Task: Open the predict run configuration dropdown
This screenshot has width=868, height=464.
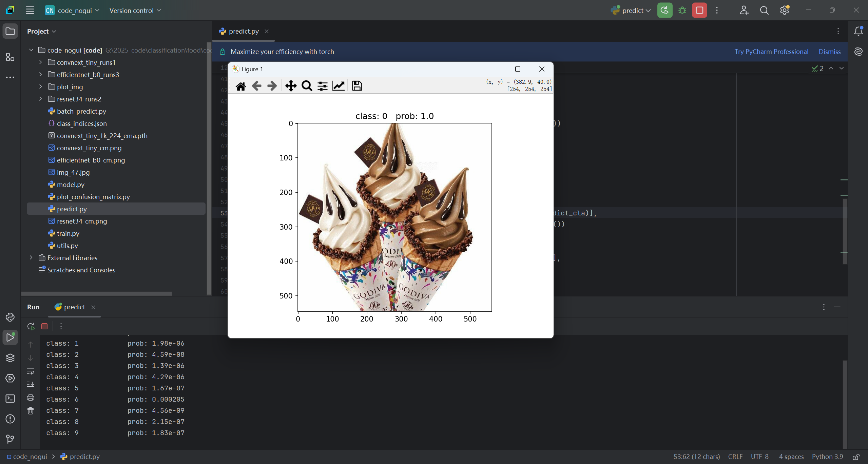Action: pyautogui.click(x=632, y=10)
